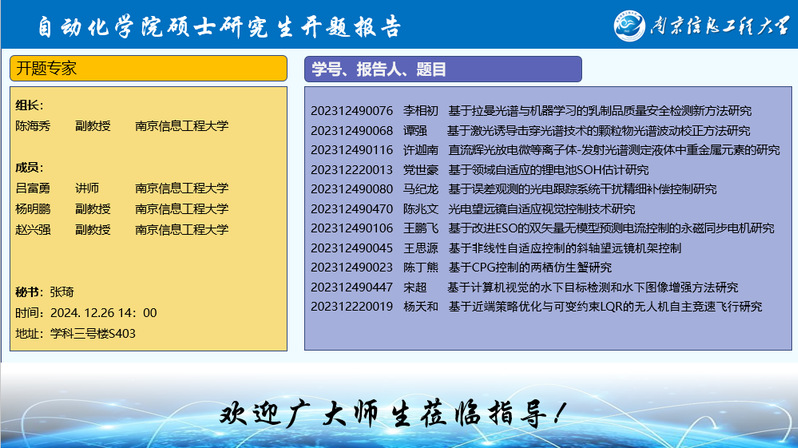Viewport: 798px width, 448px height.
Task: Click the group leader name 陈海秀
Action: coord(33,126)
